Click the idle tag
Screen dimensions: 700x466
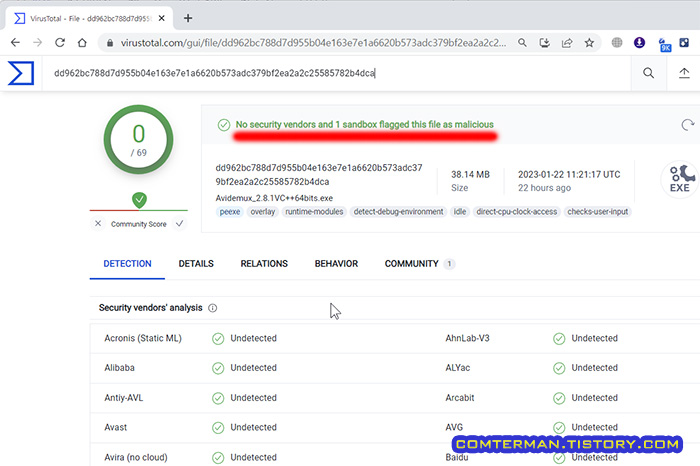coord(460,212)
